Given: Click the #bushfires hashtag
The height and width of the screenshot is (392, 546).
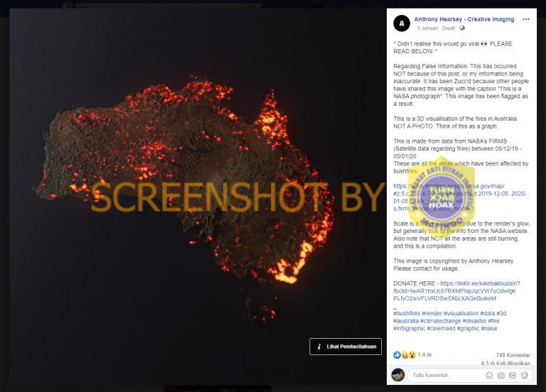Looking at the screenshot, I should click(407, 313).
